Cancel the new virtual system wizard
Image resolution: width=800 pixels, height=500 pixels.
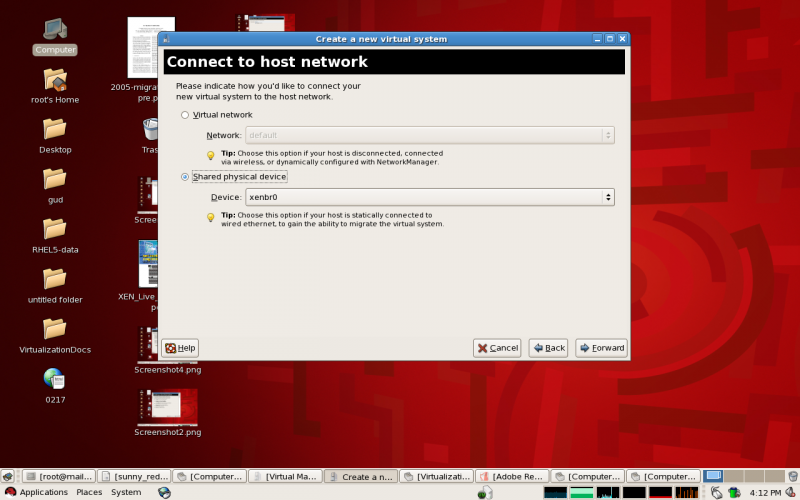[497, 348]
